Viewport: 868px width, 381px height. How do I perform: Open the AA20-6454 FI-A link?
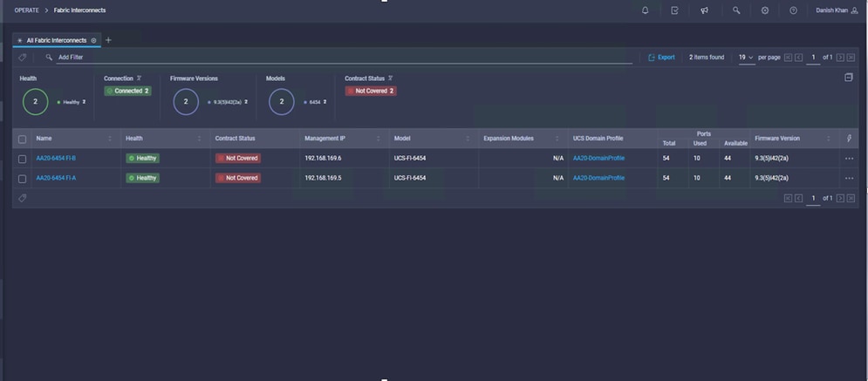(56, 178)
